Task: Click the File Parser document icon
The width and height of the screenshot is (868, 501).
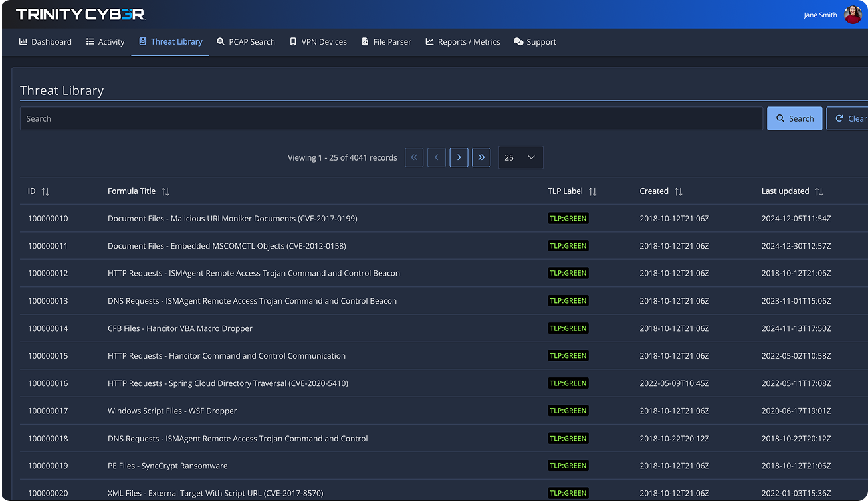Action: coord(365,41)
